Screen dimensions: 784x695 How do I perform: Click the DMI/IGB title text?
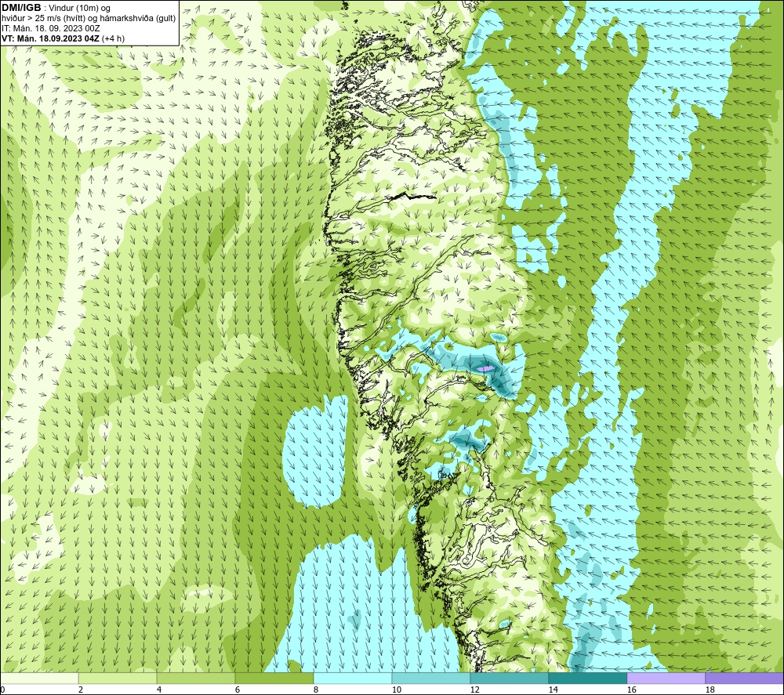pyautogui.click(x=21, y=8)
